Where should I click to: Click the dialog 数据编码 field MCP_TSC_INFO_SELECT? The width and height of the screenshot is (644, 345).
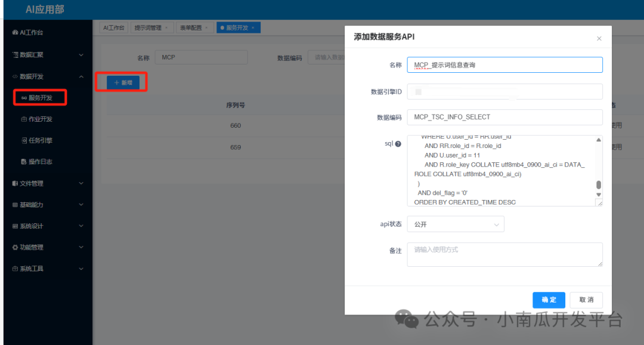505,117
